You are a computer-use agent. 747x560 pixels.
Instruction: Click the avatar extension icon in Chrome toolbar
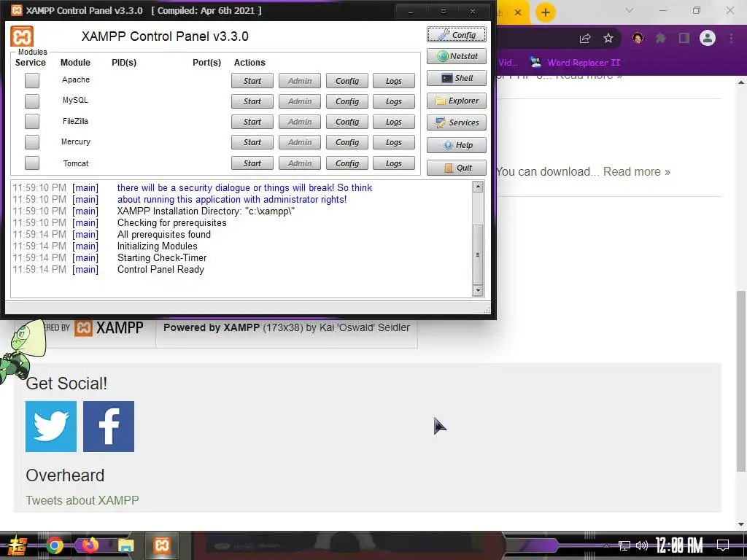(638, 38)
